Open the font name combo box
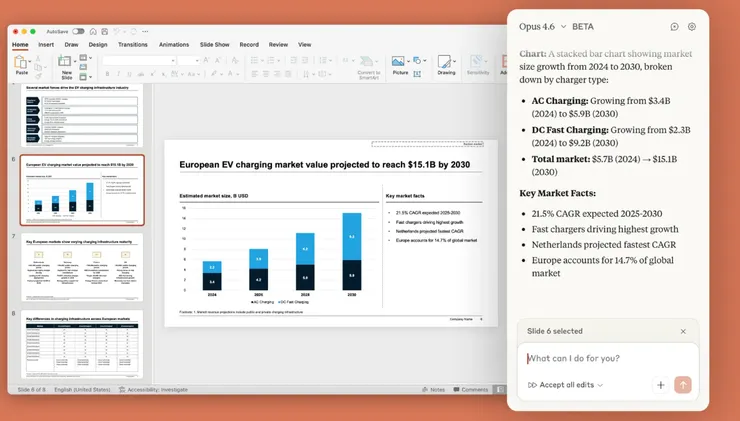 (x=139, y=60)
